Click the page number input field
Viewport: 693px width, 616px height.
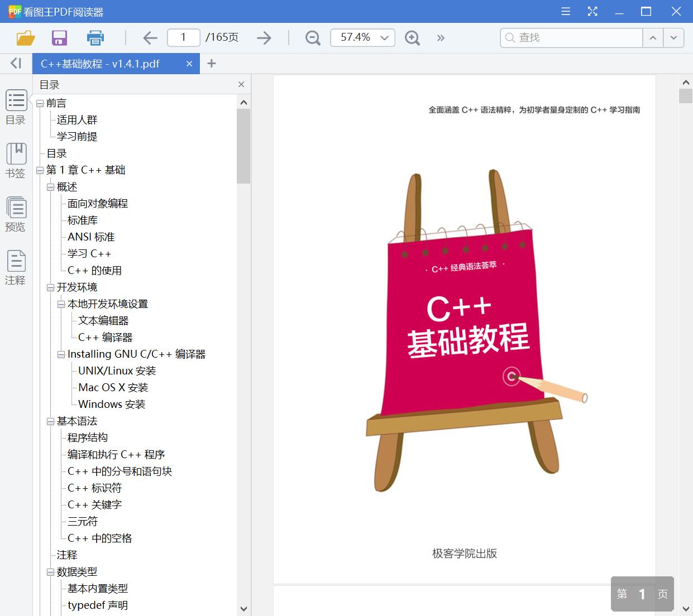pyautogui.click(x=183, y=37)
